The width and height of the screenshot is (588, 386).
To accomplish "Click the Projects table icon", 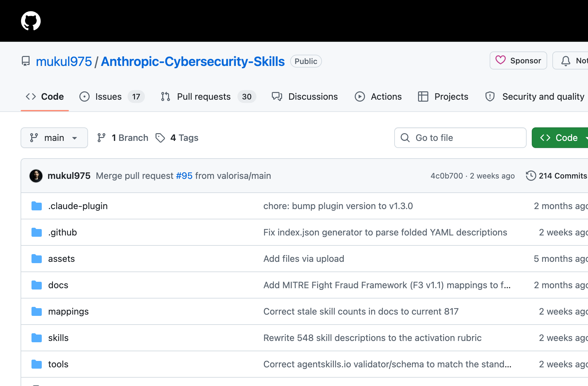I will click(423, 96).
